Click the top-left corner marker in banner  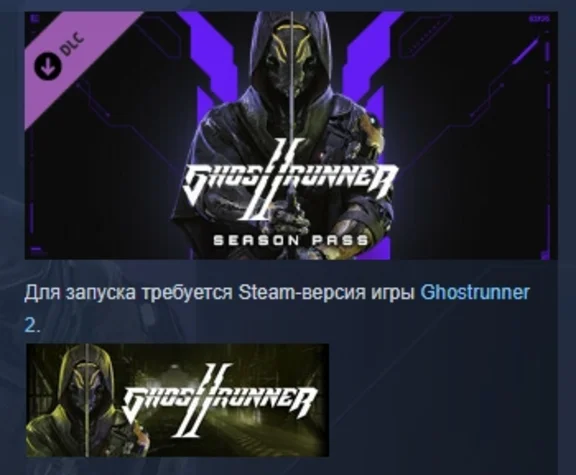click(x=36, y=18)
